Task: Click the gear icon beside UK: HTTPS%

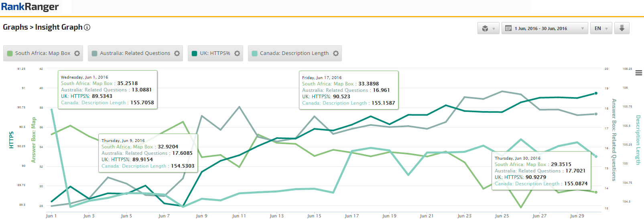Action: [x=237, y=53]
